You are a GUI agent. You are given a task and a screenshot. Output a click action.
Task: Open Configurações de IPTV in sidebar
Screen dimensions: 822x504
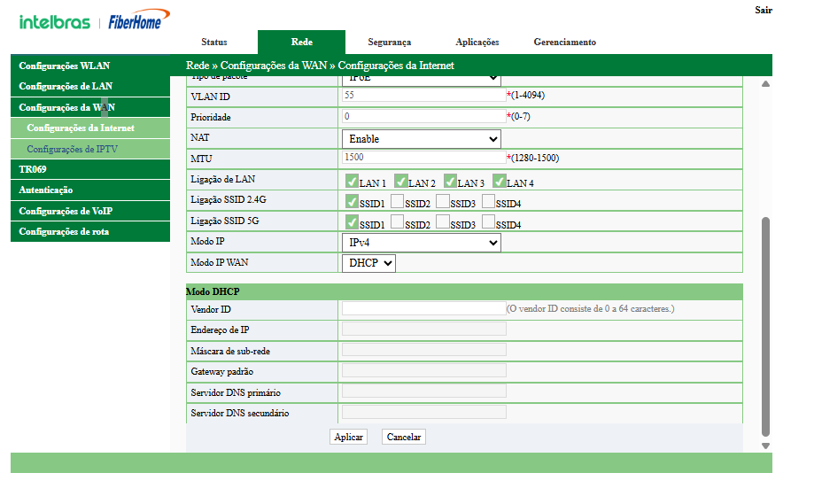(72, 150)
